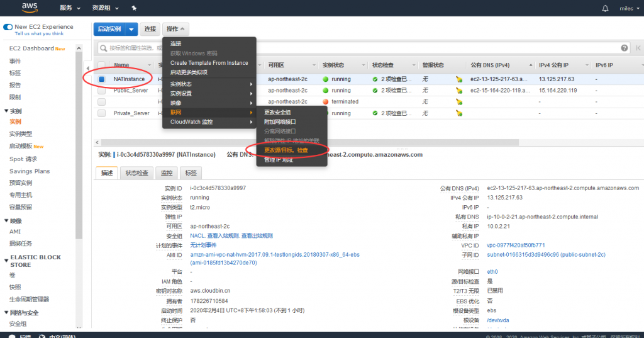Click alarm icon in NATInstance row
This screenshot has height=338, width=644.
[459, 79]
